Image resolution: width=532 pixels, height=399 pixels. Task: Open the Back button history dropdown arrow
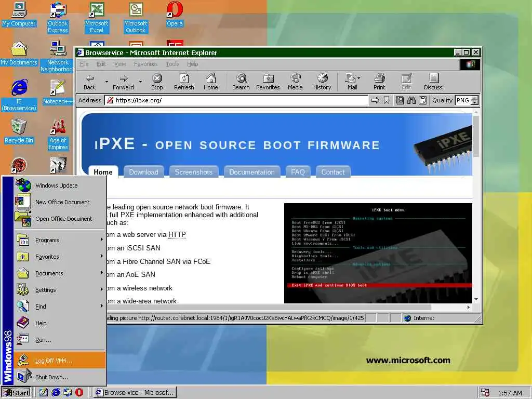point(107,82)
